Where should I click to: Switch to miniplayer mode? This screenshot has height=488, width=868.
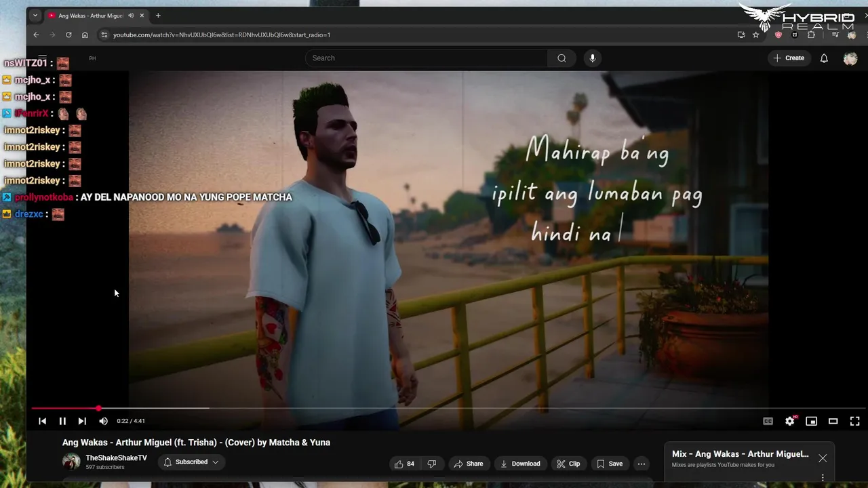coord(811,421)
